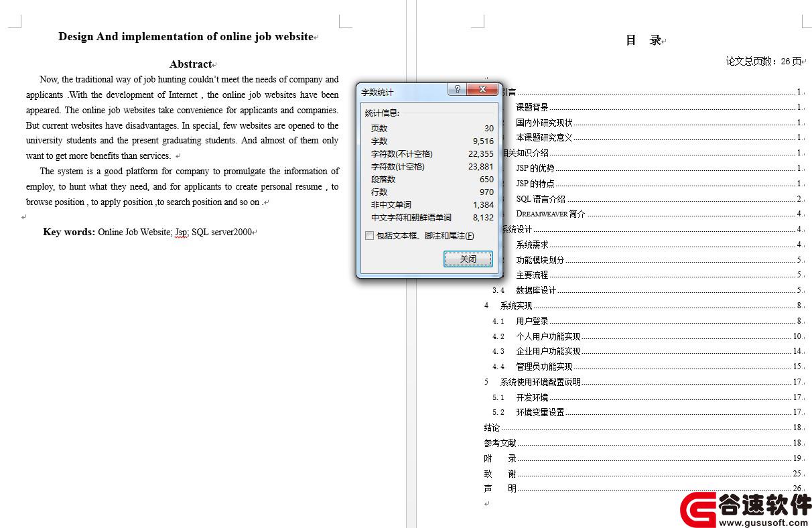Click the 非中文单词 row label

(x=391, y=204)
